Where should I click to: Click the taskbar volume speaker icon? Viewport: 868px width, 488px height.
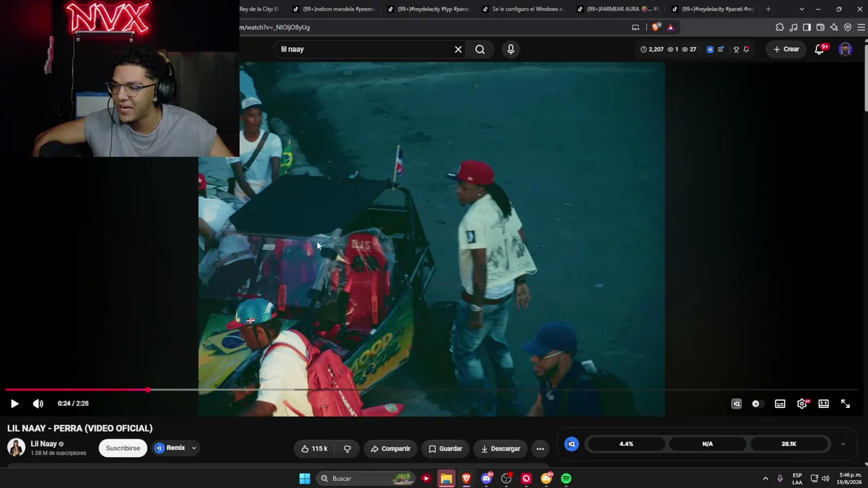(825, 479)
